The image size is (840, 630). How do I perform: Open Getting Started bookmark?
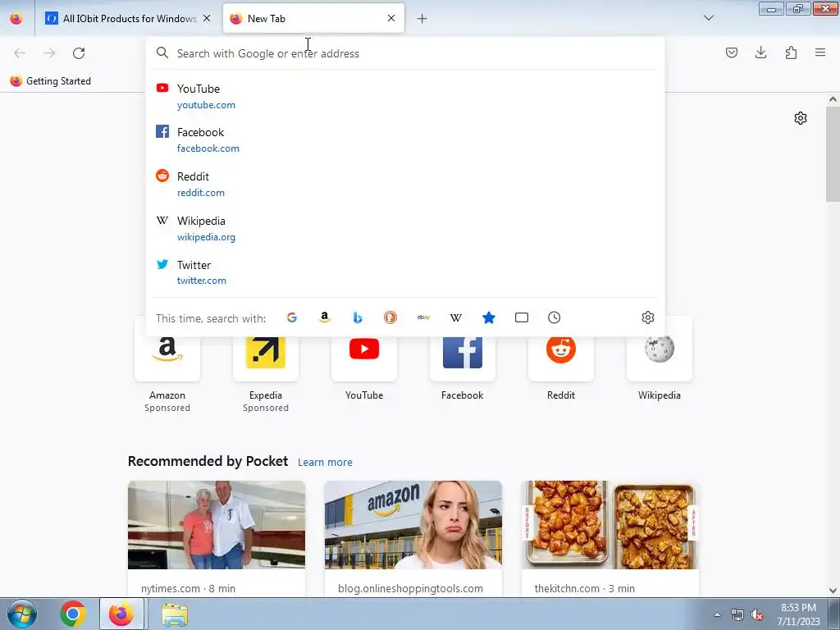tap(51, 81)
